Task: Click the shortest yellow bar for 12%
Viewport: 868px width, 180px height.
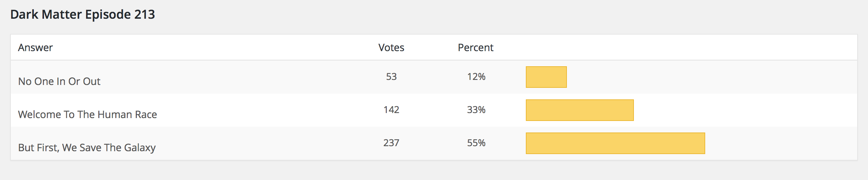Action: [546, 77]
